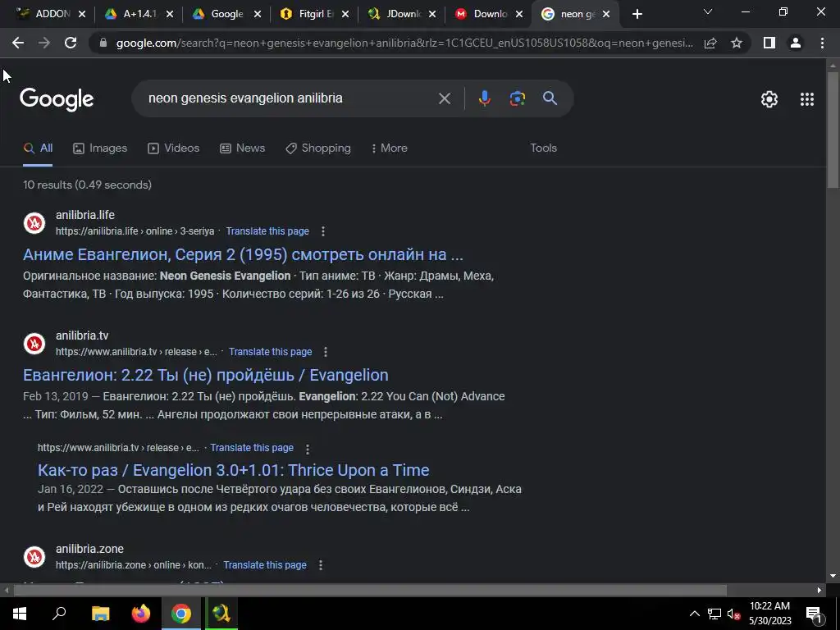The height and width of the screenshot is (630, 840).
Task: Share this page via address bar icon
Action: 710,43
